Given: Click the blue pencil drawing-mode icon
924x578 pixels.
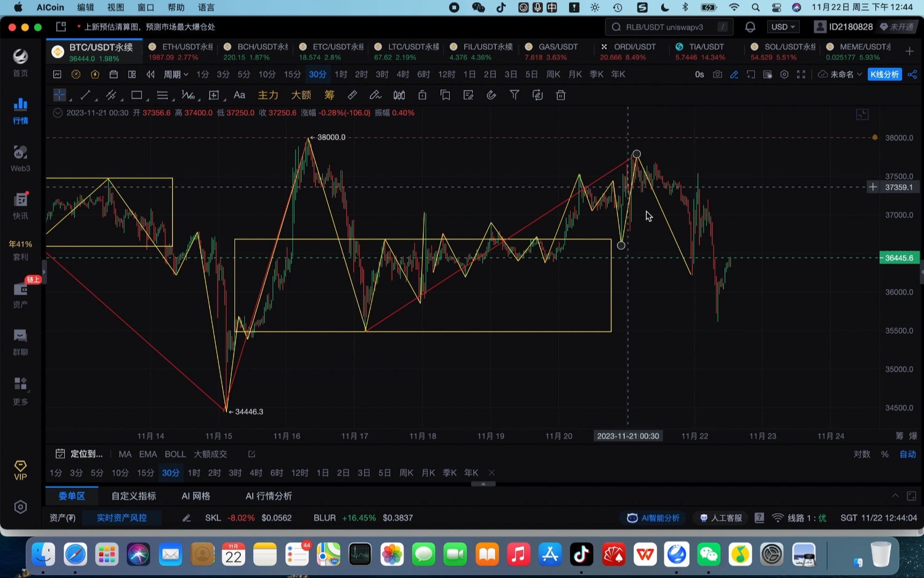Looking at the screenshot, I should pos(734,74).
